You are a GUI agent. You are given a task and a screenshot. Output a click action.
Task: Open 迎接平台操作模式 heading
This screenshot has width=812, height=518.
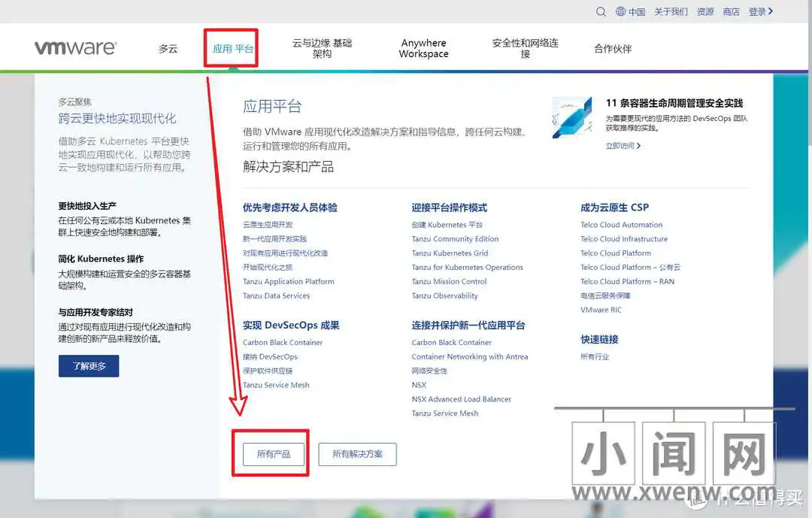[x=450, y=208]
